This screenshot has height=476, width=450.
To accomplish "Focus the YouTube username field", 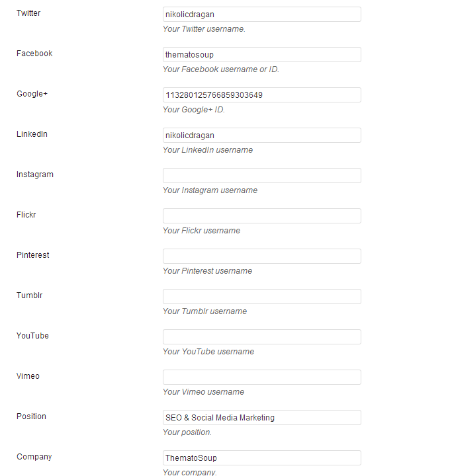I will pyautogui.click(x=261, y=337).
